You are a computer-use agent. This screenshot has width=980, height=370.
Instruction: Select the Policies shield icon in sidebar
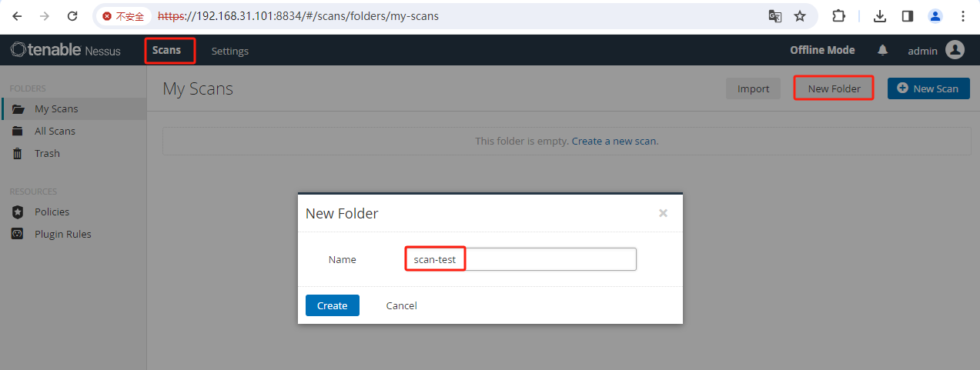(18, 212)
